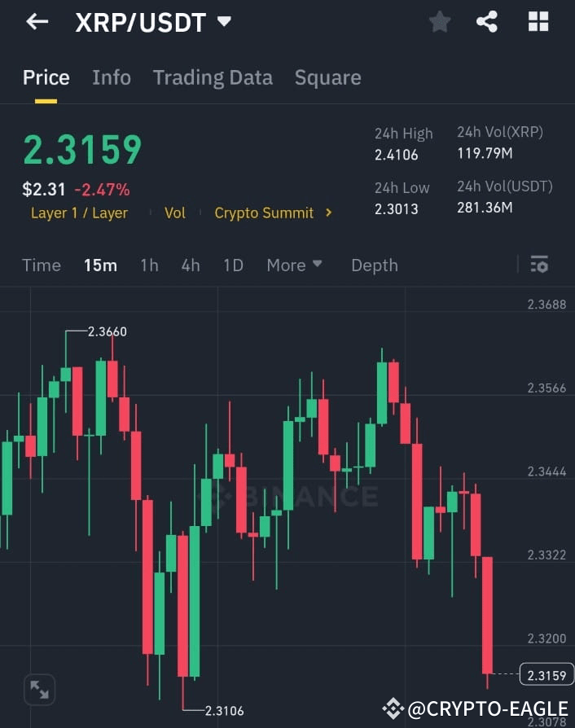Open the grid menu at top right
Viewport: 575px width, 728px height.
(538, 22)
